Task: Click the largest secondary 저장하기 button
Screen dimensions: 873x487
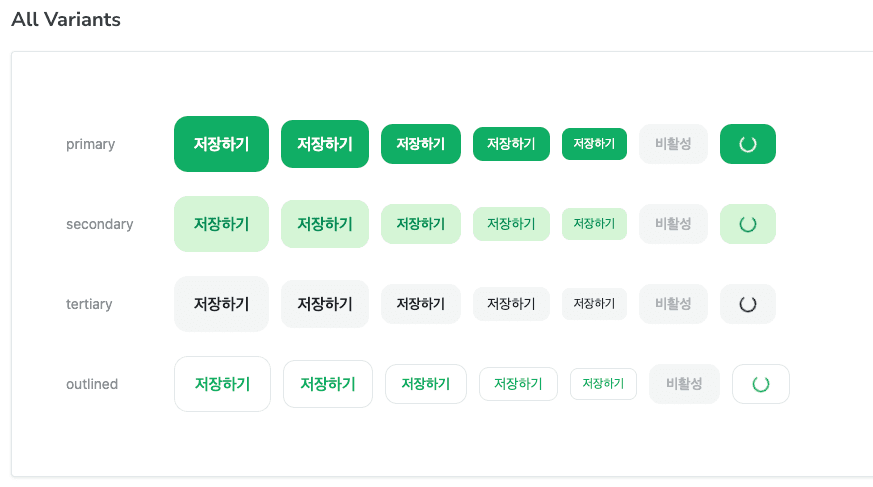Action: (x=222, y=224)
